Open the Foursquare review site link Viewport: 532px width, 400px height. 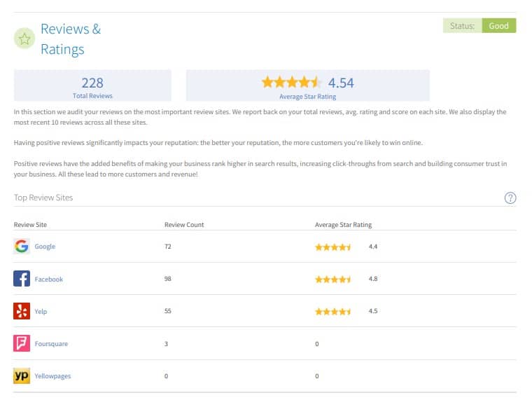pos(51,344)
